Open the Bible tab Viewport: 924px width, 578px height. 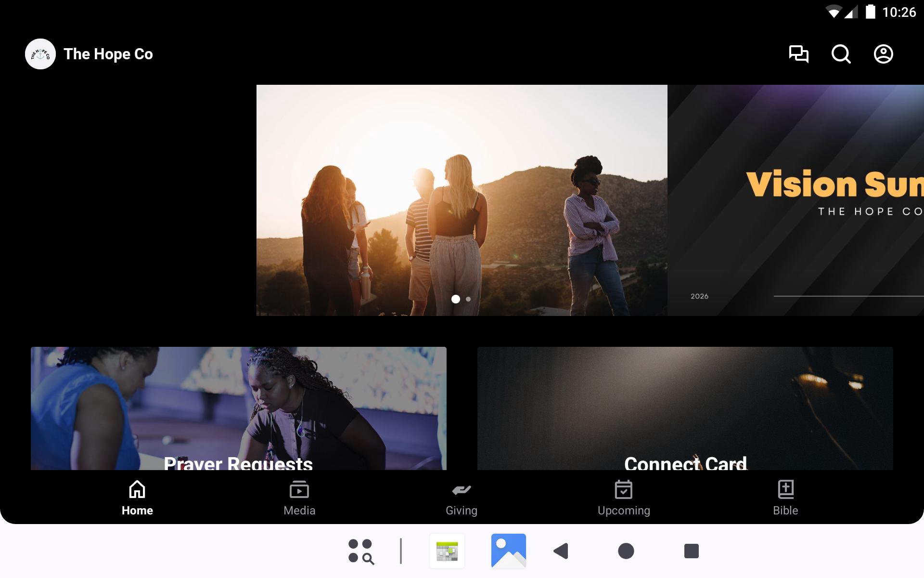785,498
